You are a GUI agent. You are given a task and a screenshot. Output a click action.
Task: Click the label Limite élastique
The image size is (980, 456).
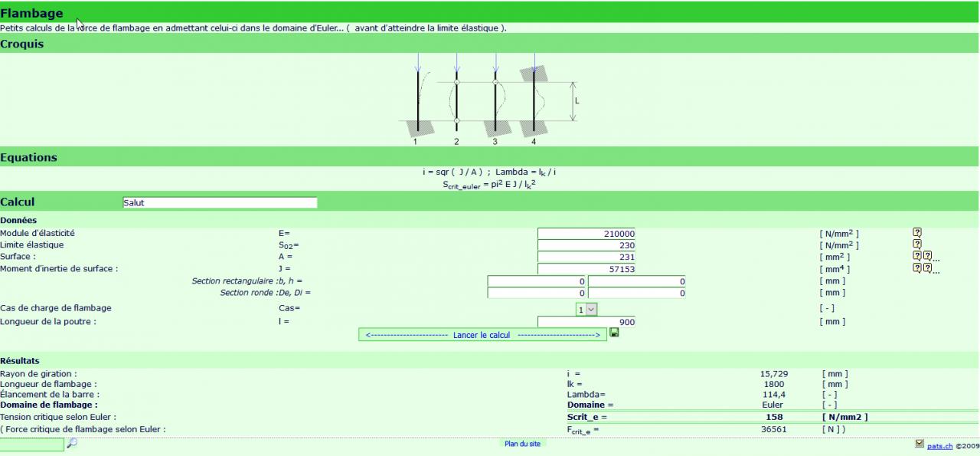point(32,244)
